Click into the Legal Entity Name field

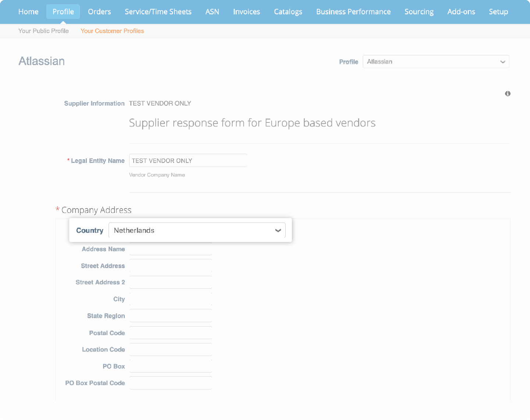click(x=188, y=160)
